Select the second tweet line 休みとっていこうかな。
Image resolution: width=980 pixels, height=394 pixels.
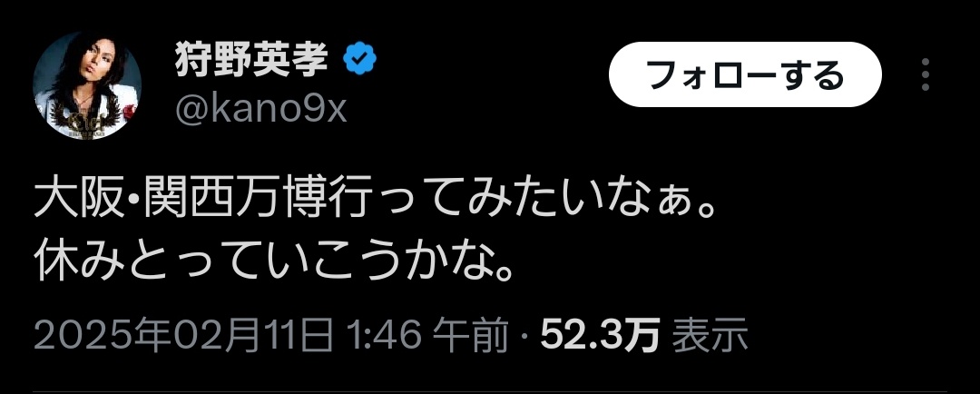point(274,261)
